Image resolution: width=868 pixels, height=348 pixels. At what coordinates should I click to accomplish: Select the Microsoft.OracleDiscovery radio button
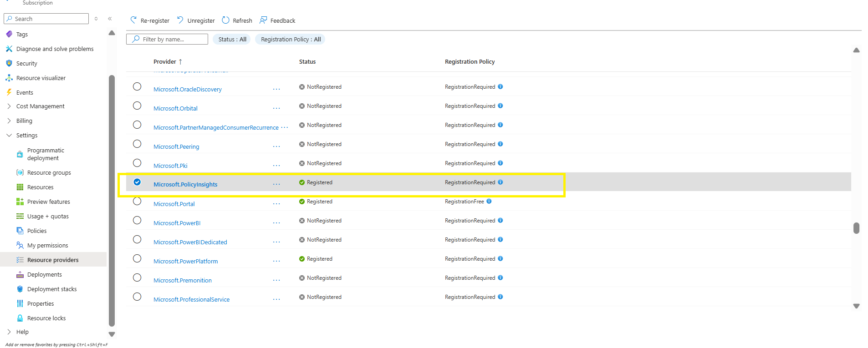tap(137, 86)
